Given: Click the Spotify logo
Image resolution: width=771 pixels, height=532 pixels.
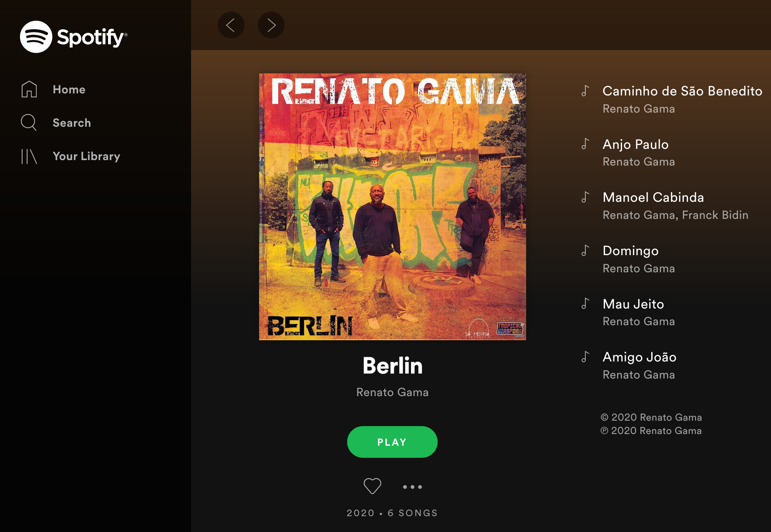Looking at the screenshot, I should click(x=73, y=37).
